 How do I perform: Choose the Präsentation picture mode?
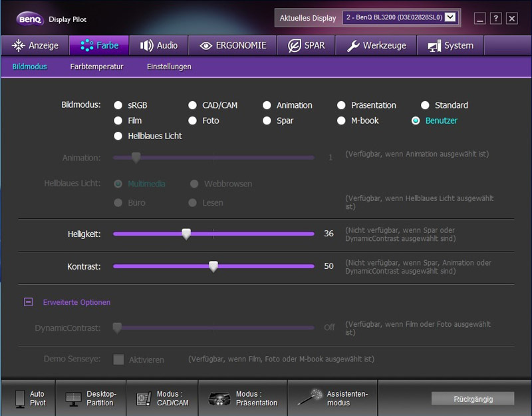pos(341,105)
